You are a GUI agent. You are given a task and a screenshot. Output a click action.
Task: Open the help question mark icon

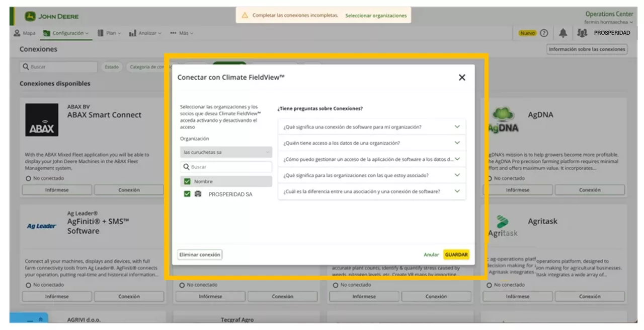point(544,33)
